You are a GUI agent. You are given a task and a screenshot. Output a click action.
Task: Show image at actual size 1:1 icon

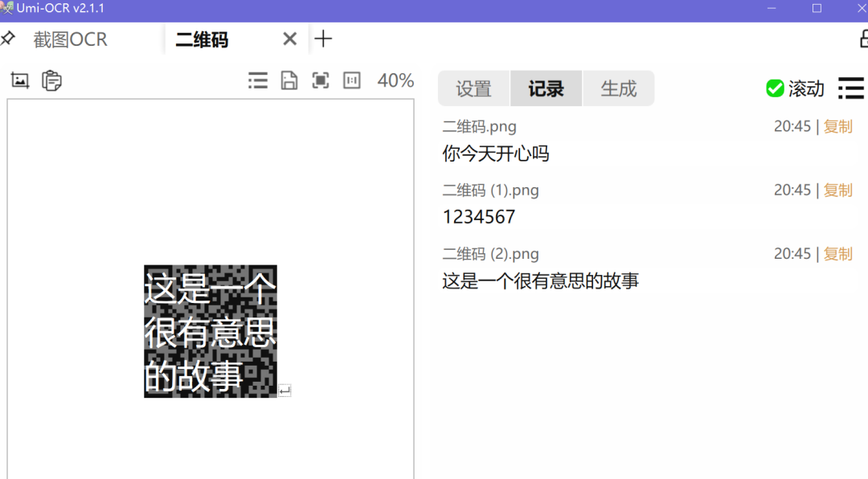[x=352, y=80]
